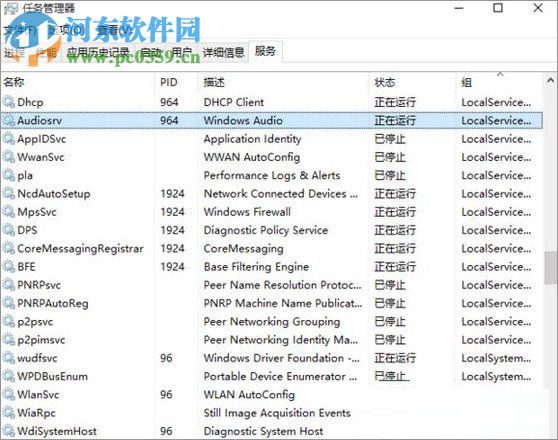The image size is (558, 440).
Task: Click the Windows Firewall description
Action: point(247,212)
